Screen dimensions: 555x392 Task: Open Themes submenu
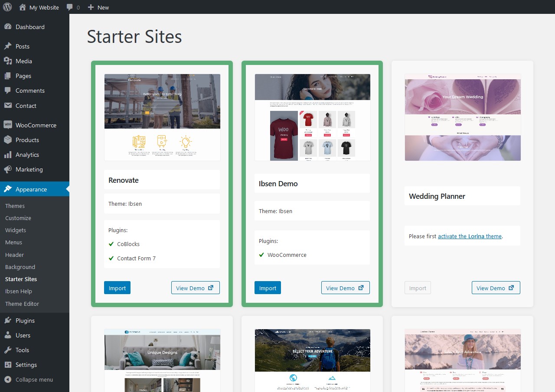pyautogui.click(x=15, y=206)
